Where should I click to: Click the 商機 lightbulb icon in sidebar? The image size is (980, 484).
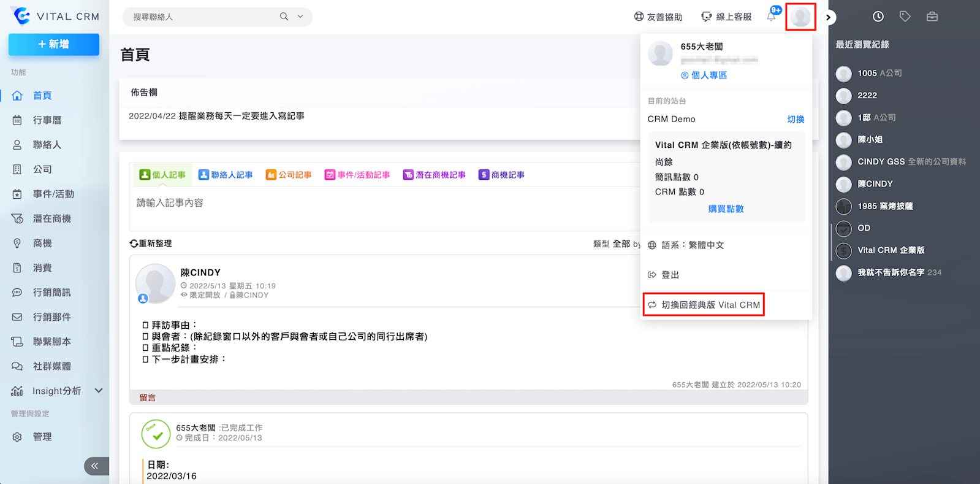[17, 244]
